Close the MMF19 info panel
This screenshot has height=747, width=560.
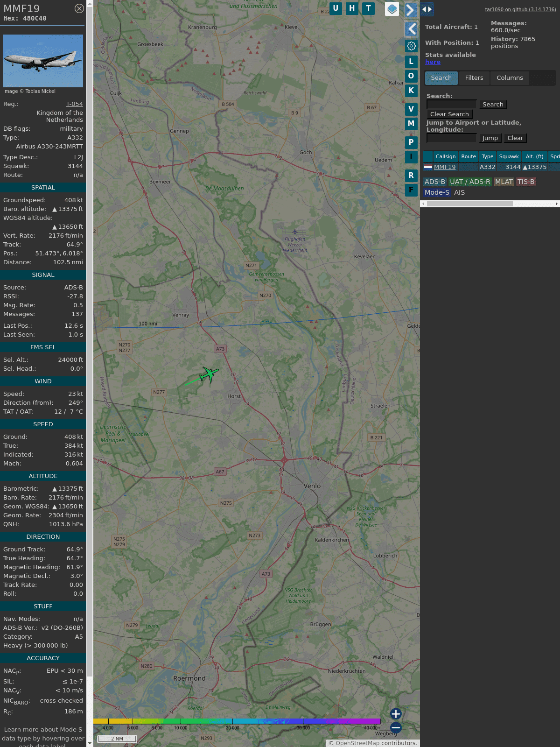pos(79,8)
